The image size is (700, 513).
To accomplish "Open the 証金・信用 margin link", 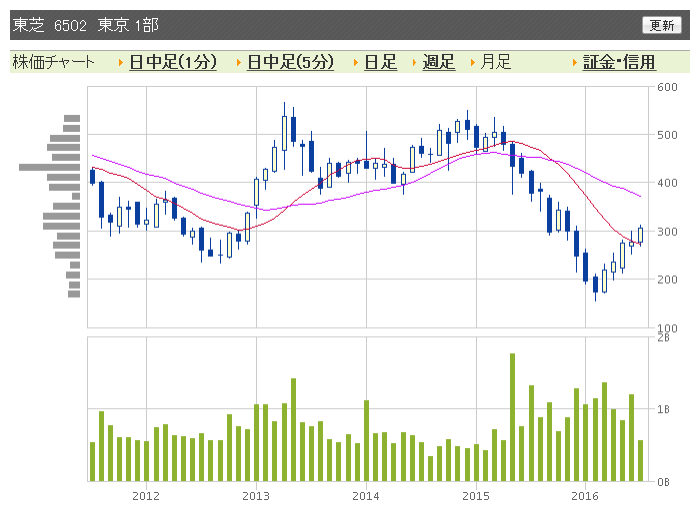I will point(619,62).
